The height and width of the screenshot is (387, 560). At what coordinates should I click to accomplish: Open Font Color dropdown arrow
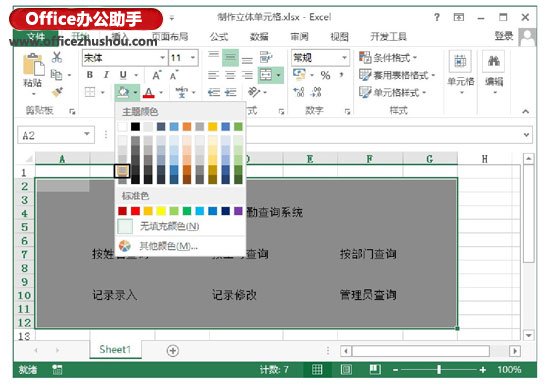tap(161, 92)
